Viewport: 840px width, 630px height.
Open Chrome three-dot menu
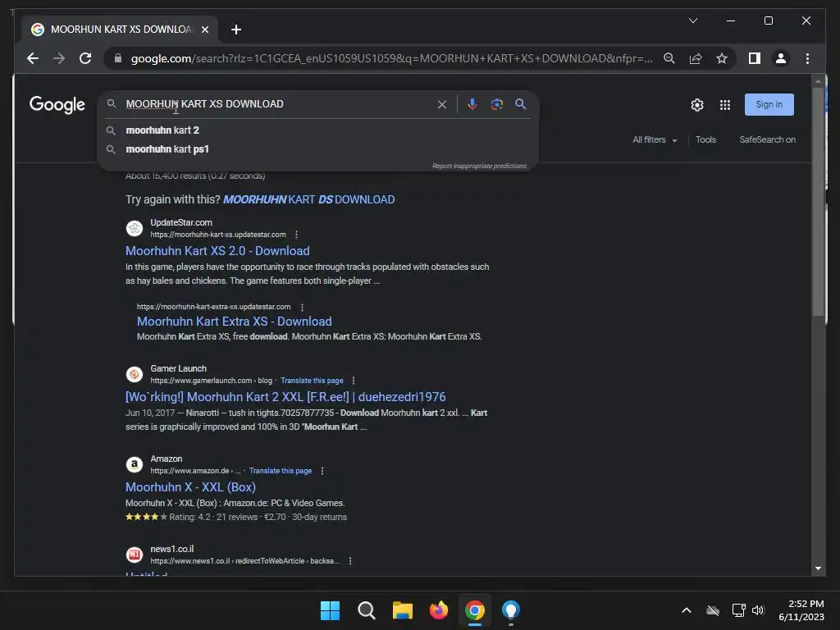[807, 58]
